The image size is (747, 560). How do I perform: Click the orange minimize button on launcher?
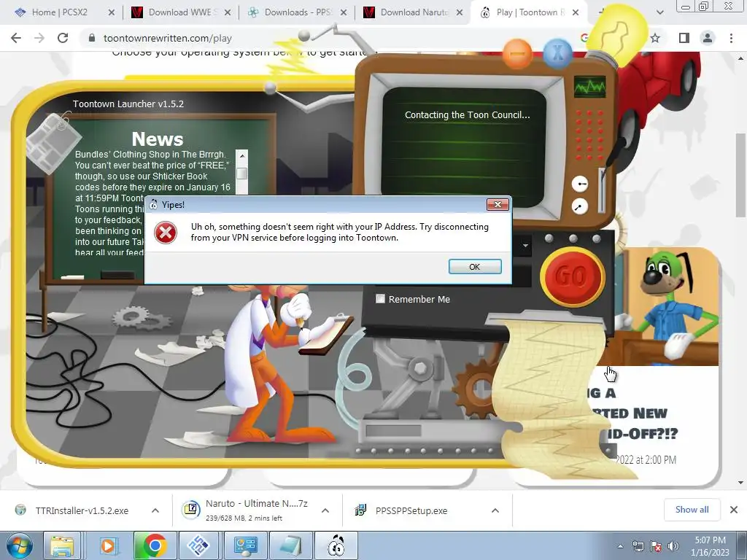tap(517, 54)
